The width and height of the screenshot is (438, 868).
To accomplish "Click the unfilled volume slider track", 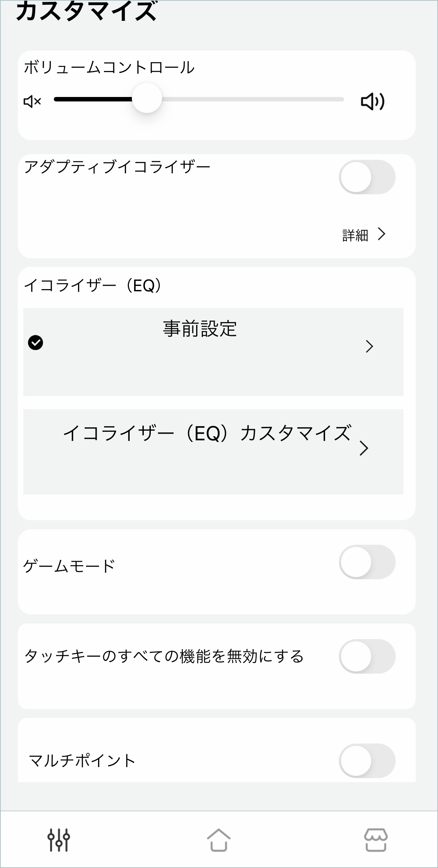I will [x=253, y=99].
